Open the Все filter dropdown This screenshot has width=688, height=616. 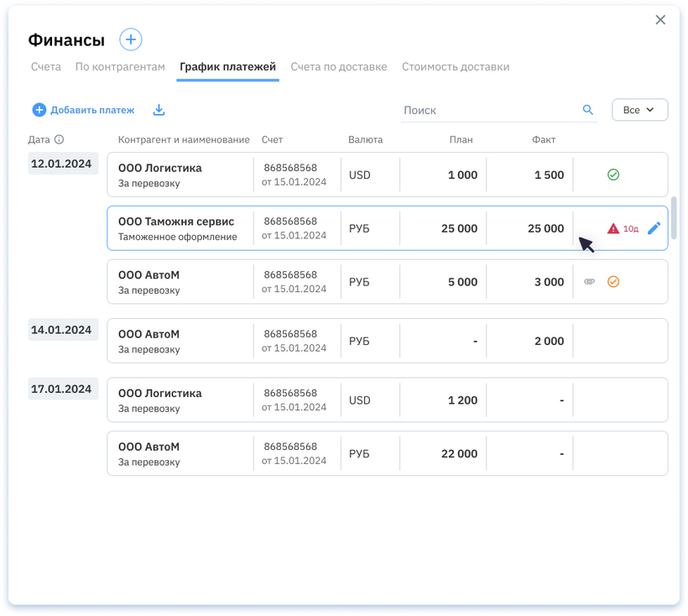(639, 110)
